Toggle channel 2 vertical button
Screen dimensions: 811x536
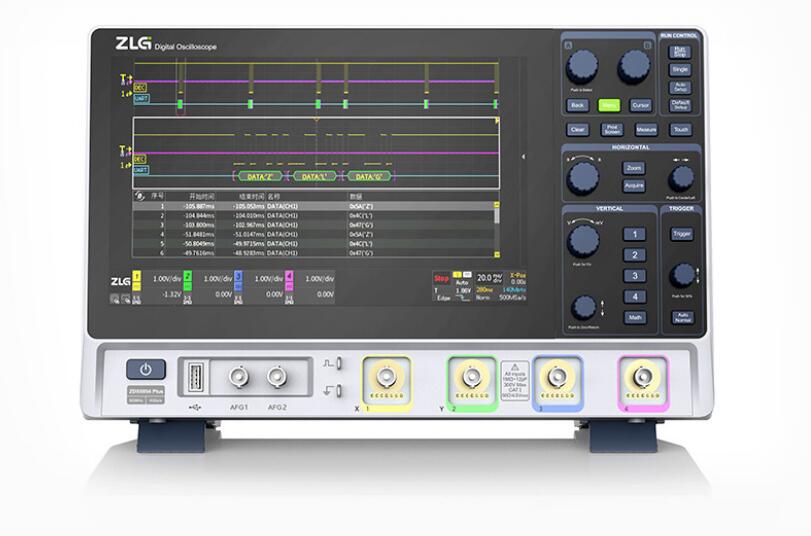[x=635, y=255]
